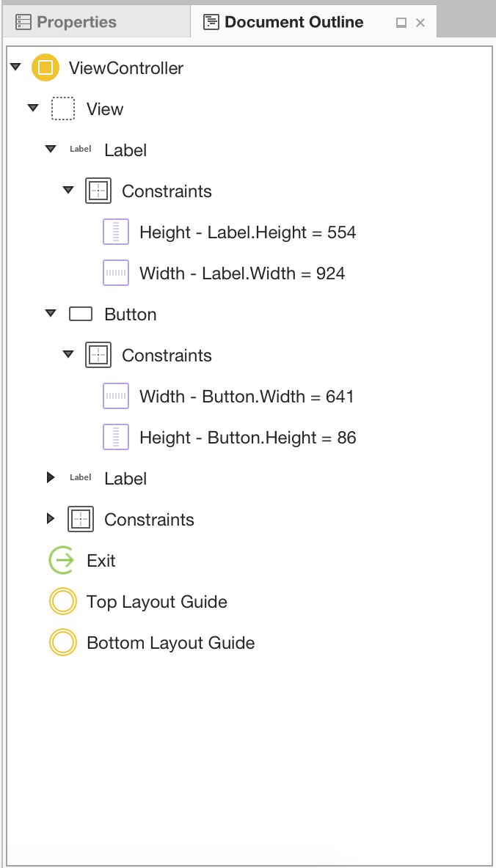This screenshot has width=496, height=868.
Task: Close the Document Outline panel
Action: 420,23
